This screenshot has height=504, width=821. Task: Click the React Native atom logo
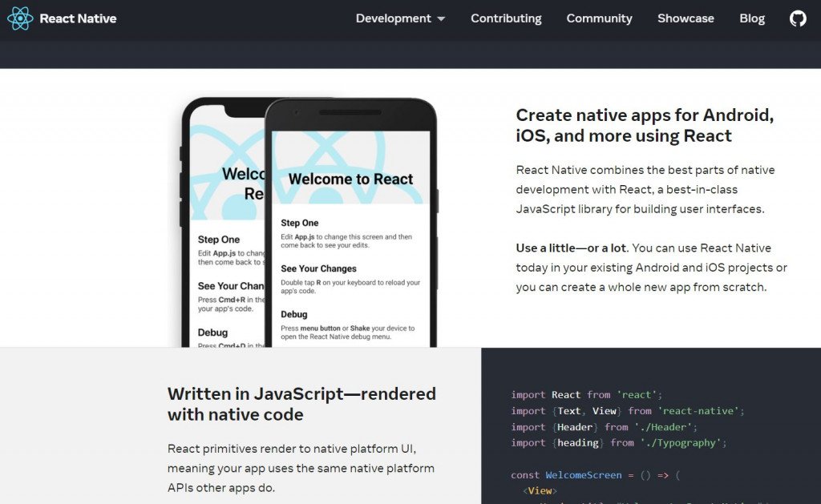(x=20, y=18)
